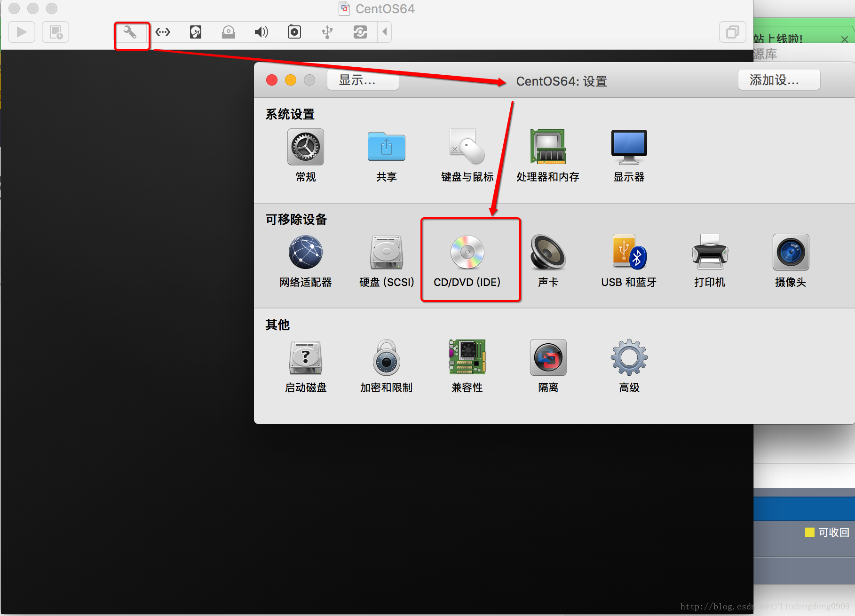Open 隔离 isolation settings
The image size is (855, 616).
coord(548,367)
